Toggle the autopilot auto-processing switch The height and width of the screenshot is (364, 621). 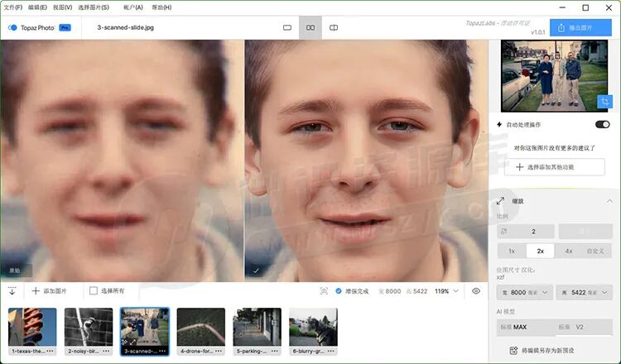click(x=602, y=124)
